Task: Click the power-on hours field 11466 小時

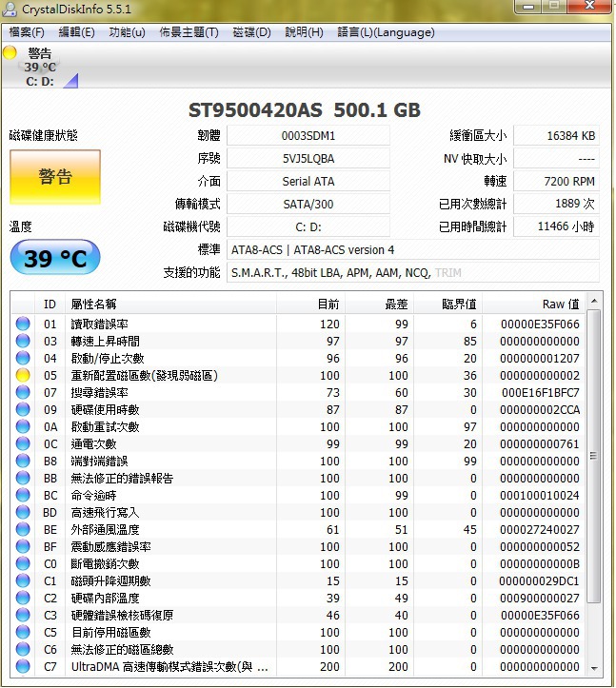Action: [556, 226]
